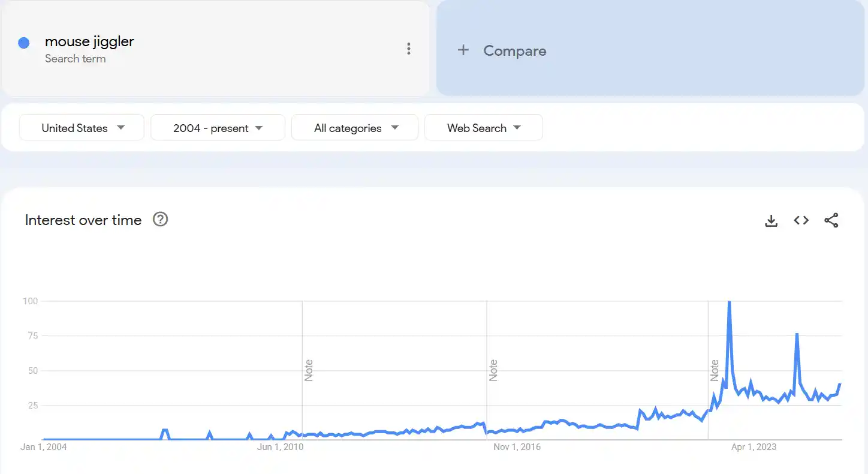Open the Interest over time help icon

[161, 220]
